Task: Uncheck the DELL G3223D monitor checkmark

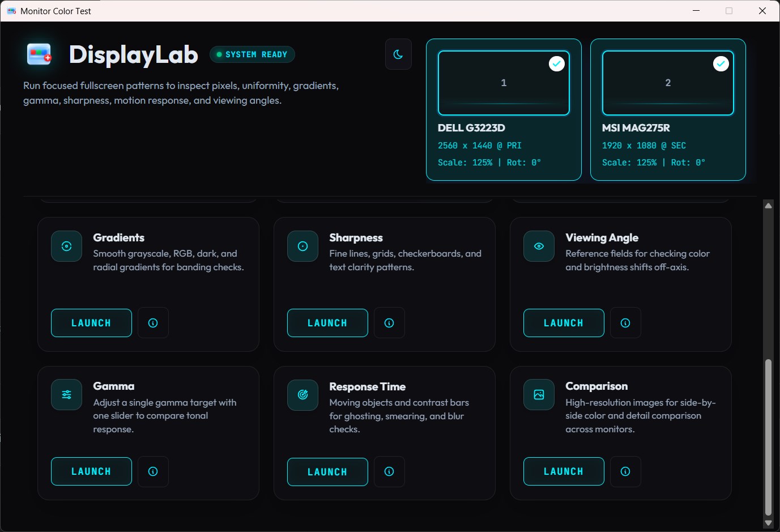Action: click(x=557, y=63)
